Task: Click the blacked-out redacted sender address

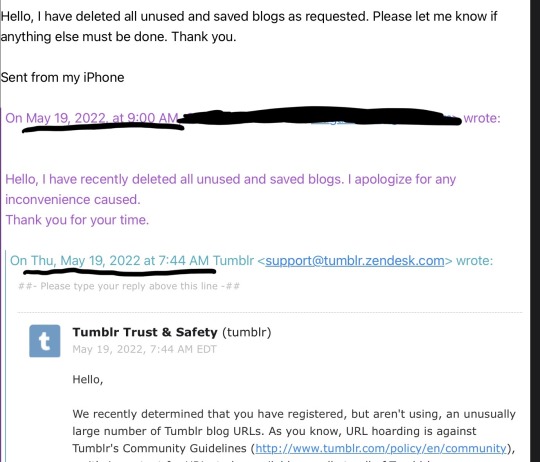Action: pyautogui.click(x=320, y=116)
